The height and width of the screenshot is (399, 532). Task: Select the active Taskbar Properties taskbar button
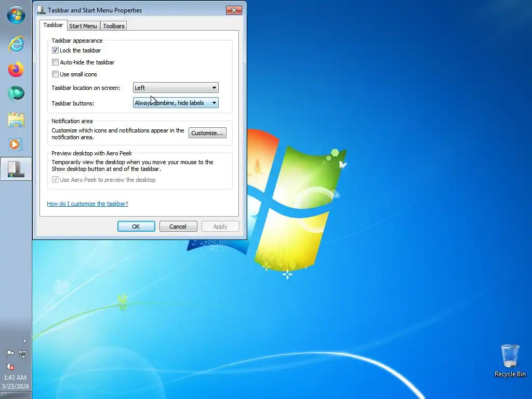click(16, 169)
